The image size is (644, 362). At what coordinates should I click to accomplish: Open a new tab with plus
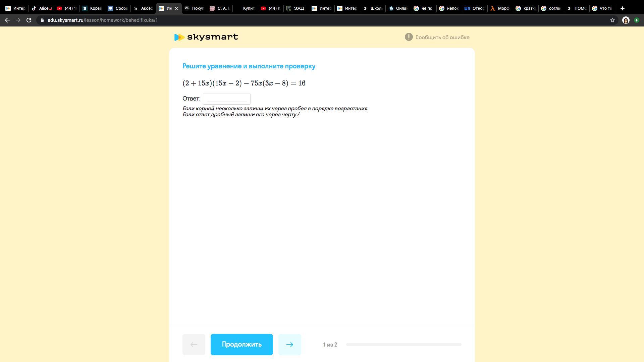click(622, 8)
